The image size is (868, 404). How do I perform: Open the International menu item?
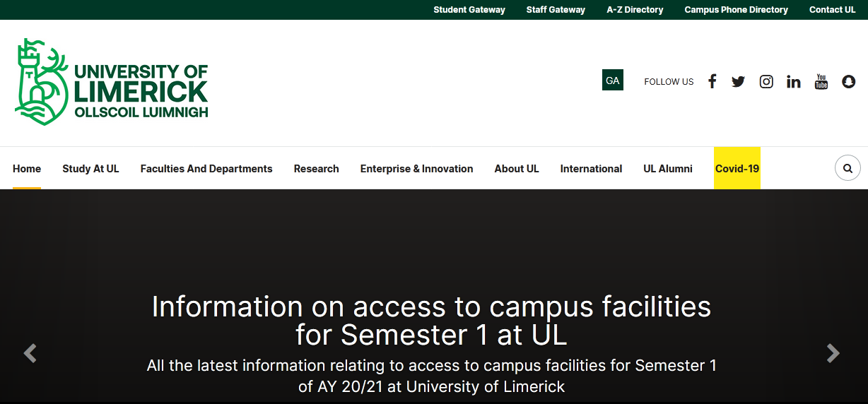pyautogui.click(x=591, y=169)
